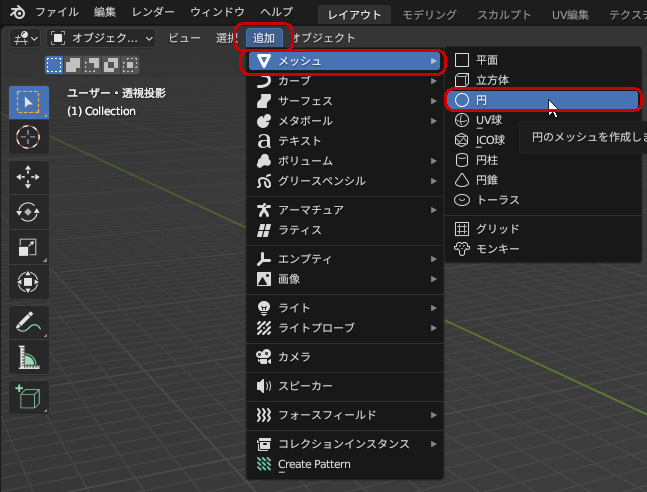647x492 pixels.
Task: Open the オブジェクト menu in viewport header
Action: [324, 38]
